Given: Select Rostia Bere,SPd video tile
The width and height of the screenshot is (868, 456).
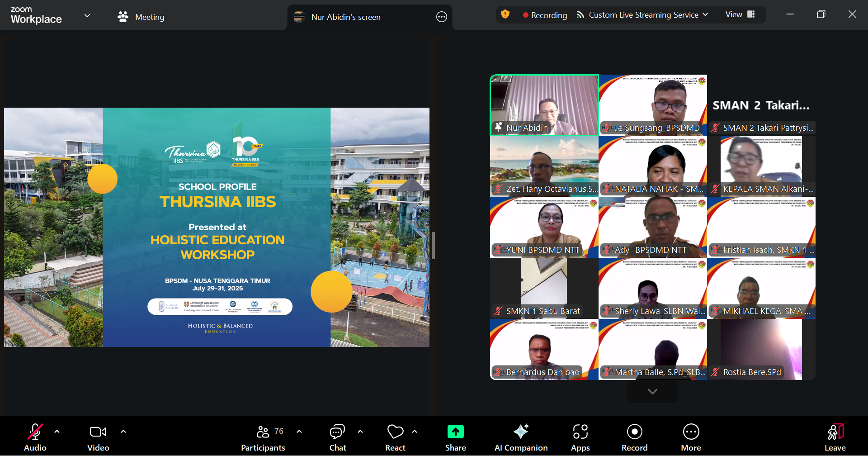Looking at the screenshot, I should pos(761,349).
